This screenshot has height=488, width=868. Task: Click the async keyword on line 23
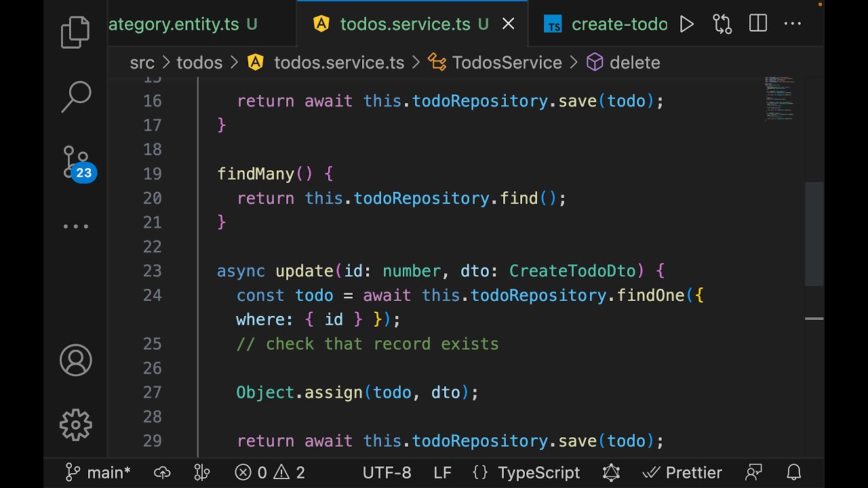241,271
